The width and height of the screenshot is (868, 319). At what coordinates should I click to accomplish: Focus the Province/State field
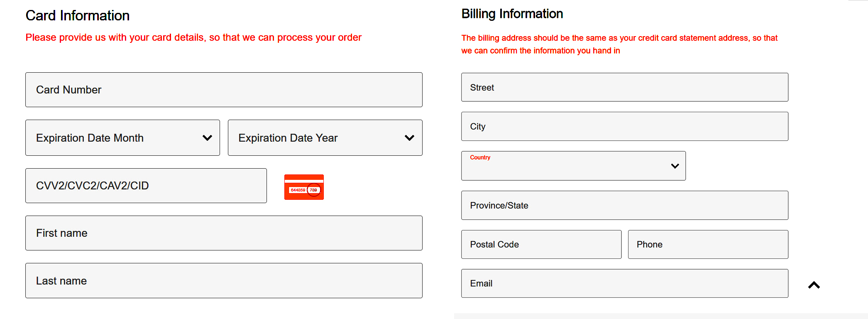click(625, 205)
